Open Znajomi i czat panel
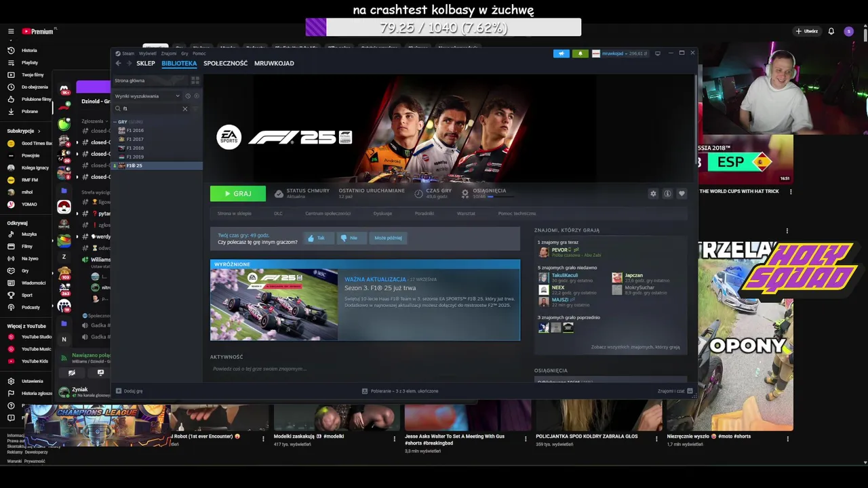 click(675, 391)
